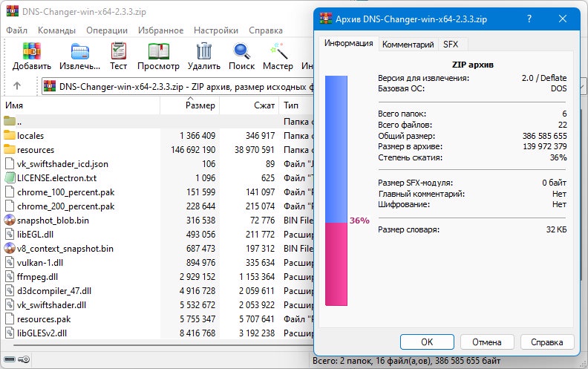Click the Удалить trash can icon
The image size is (588, 369).
pyautogui.click(x=204, y=51)
